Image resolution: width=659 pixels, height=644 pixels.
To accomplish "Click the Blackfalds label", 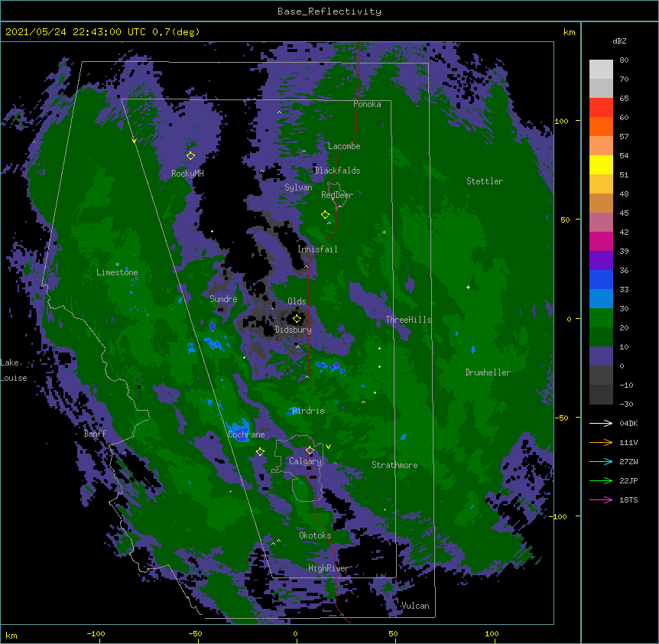I will pos(337,171).
